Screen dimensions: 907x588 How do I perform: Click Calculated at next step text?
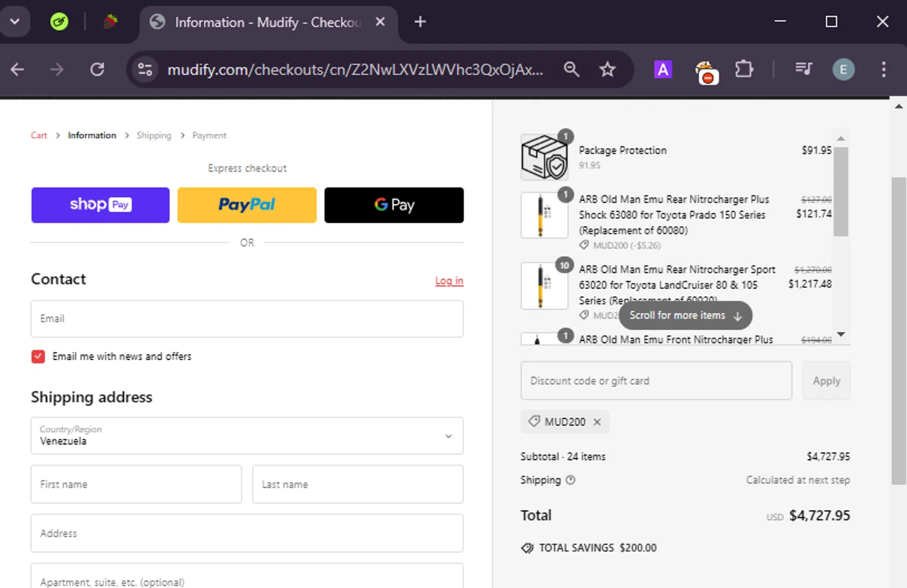coord(798,480)
